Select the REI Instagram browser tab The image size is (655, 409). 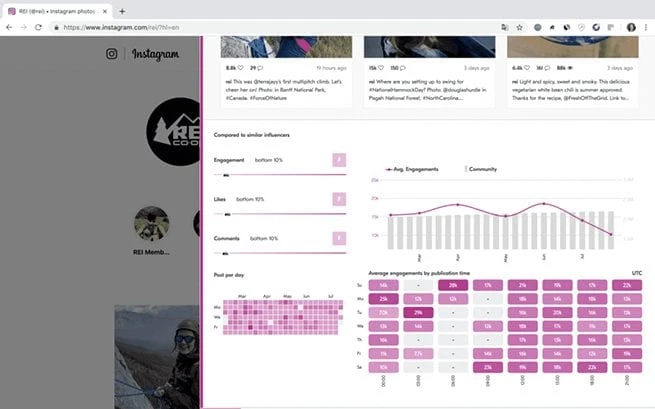pyautogui.click(x=55, y=10)
